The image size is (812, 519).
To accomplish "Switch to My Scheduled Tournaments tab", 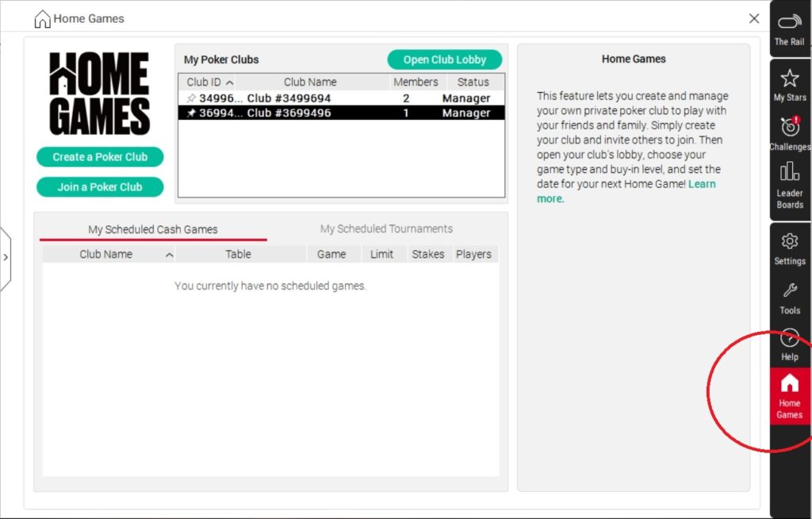I will [x=386, y=229].
